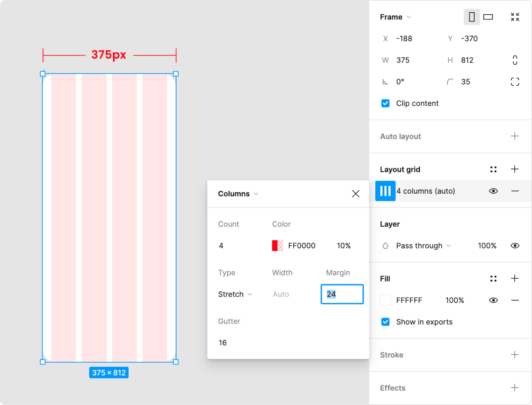Hide the FFFFFF fill with the eye icon
Screen dimensions: 532x405
pyautogui.click(x=493, y=300)
